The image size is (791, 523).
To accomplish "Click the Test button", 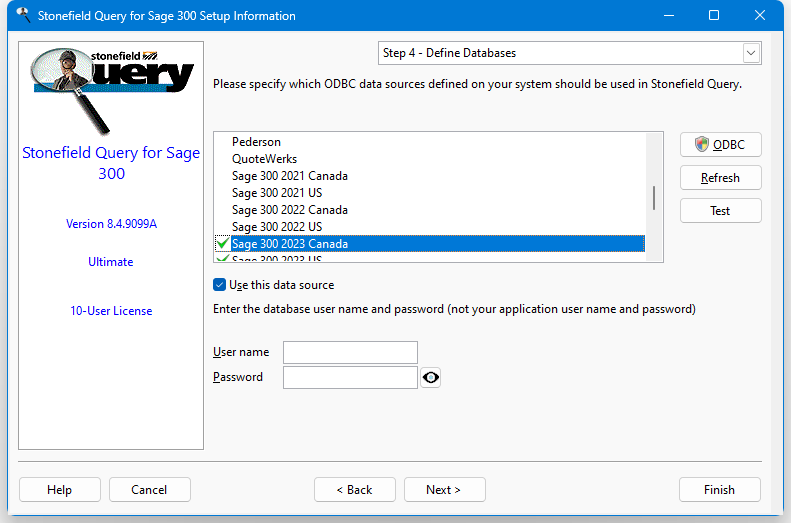I will click(720, 211).
